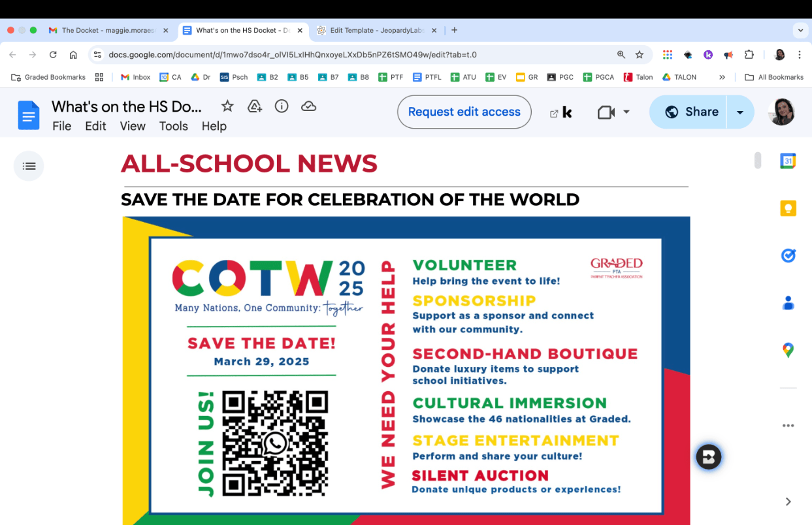The width and height of the screenshot is (812, 525).
Task: Open the View menu
Action: coord(133,127)
